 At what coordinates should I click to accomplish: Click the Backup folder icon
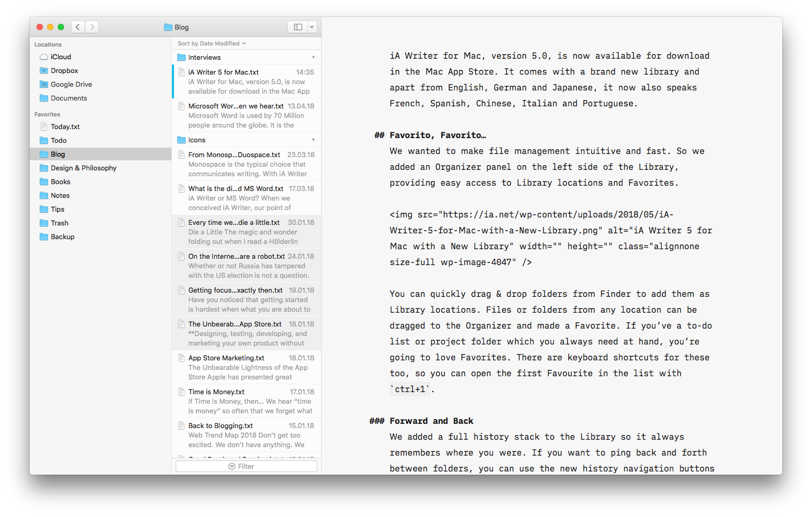44,237
